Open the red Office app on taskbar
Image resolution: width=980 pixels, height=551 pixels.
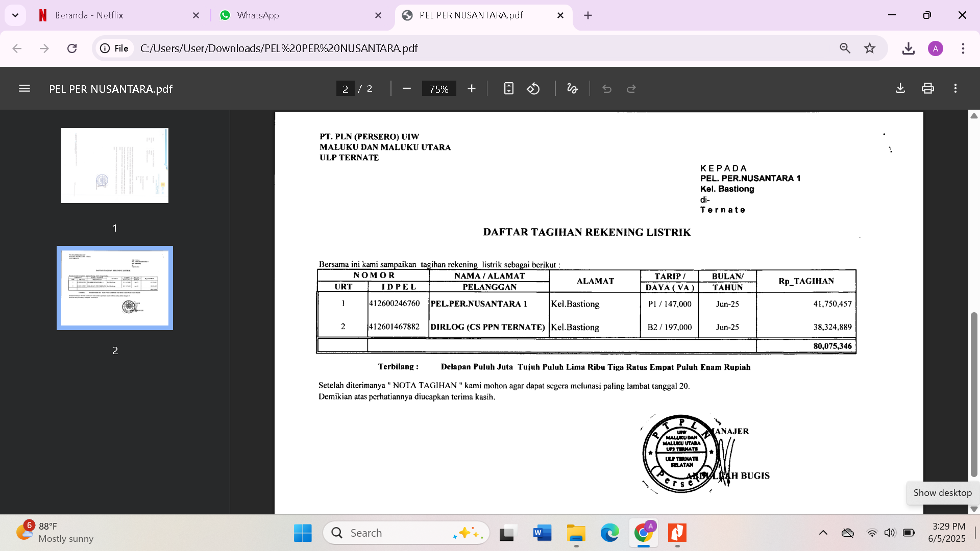coord(677,533)
